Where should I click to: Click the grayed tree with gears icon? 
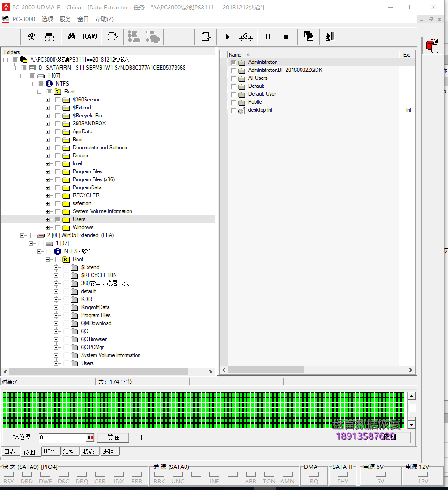pos(153,37)
